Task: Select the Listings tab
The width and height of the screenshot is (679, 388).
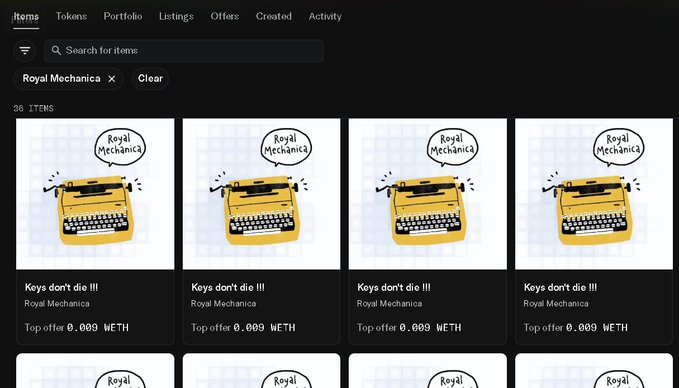Action: (176, 16)
